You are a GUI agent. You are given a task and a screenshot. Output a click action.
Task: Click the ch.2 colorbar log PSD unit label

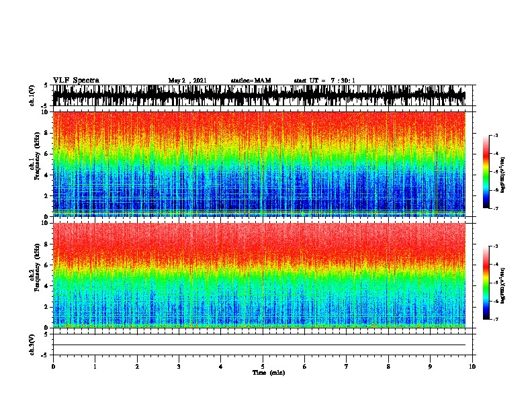pos(503,285)
